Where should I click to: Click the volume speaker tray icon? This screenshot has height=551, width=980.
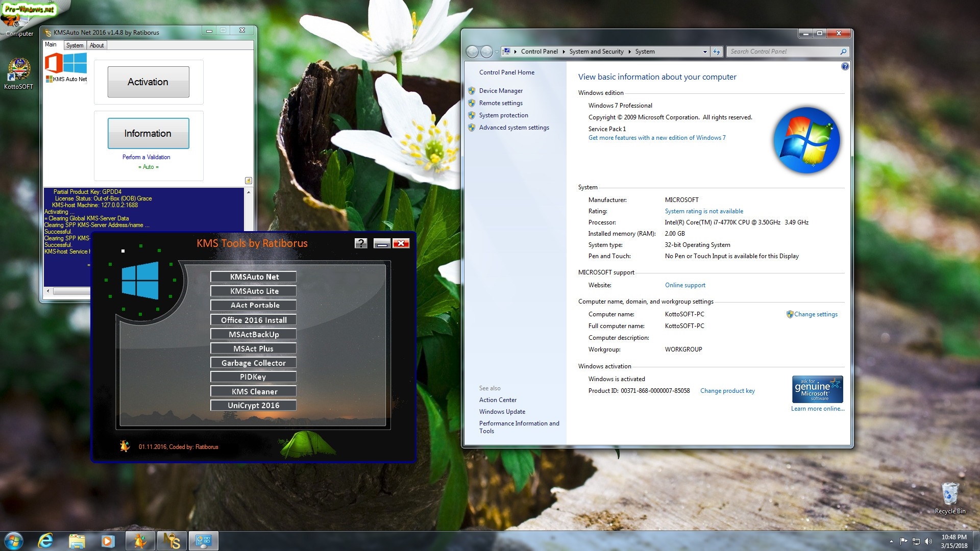coord(928,541)
